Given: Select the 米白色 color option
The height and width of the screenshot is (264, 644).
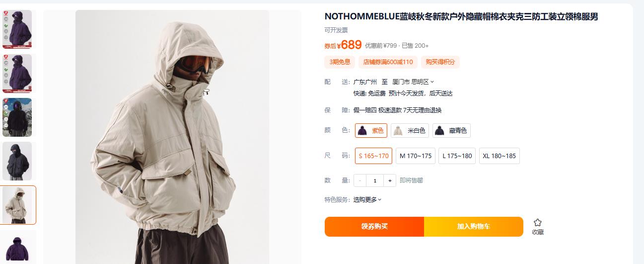Looking at the screenshot, I should [x=410, y=131].
